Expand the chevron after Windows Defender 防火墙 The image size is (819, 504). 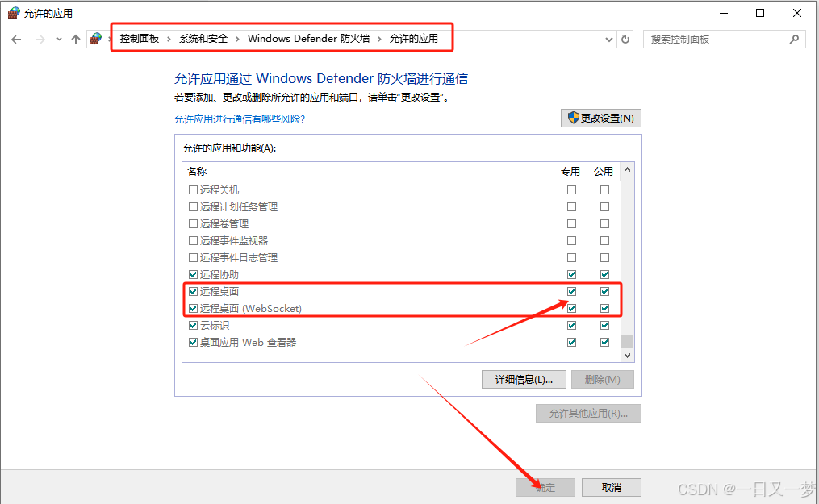click(379, 40)
